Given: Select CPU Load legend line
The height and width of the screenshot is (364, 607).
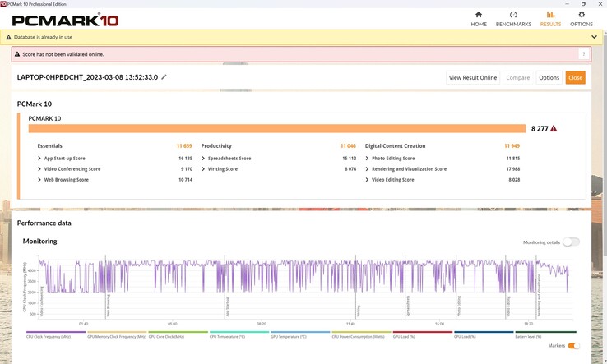Looking at the screenshot, I should point(484,332).
